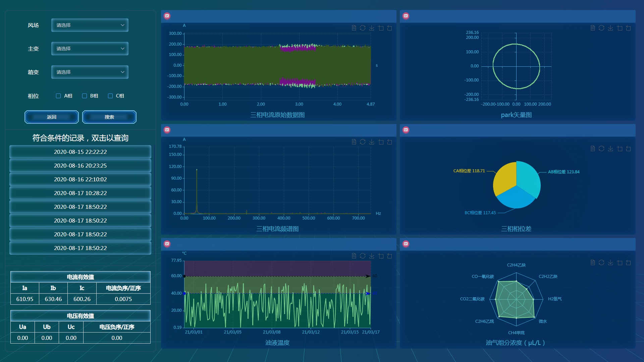Viewport: 644px width, 362px height.
Task: Click the 返回 button
Action: [x=52, y=117]
